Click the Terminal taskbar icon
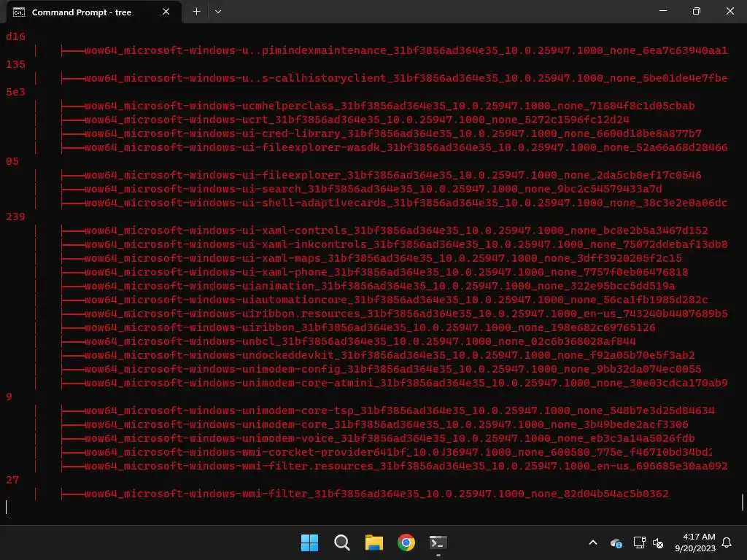The image size is (747, 560). (x=438, y=542)
